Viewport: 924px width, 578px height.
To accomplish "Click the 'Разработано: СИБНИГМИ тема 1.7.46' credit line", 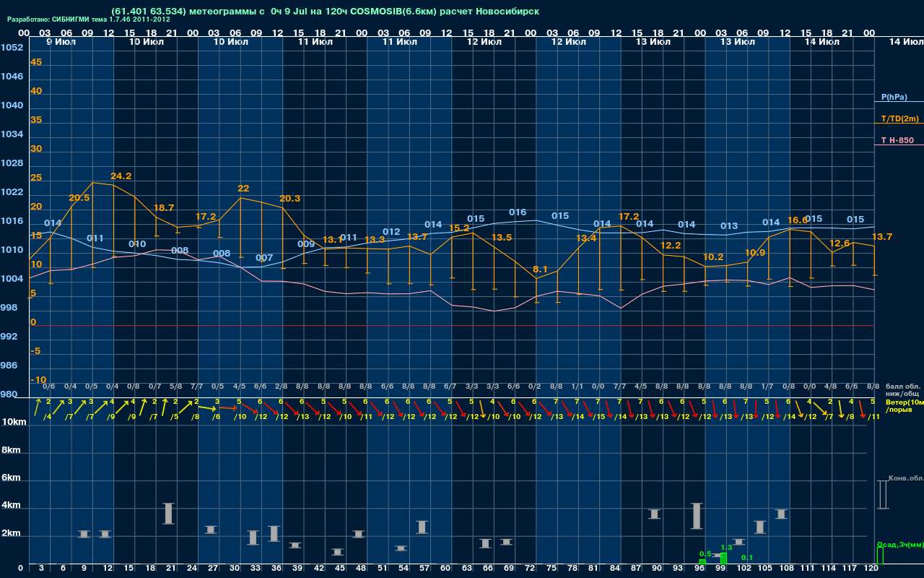I will pyautogui.click(x=89, y=20).
